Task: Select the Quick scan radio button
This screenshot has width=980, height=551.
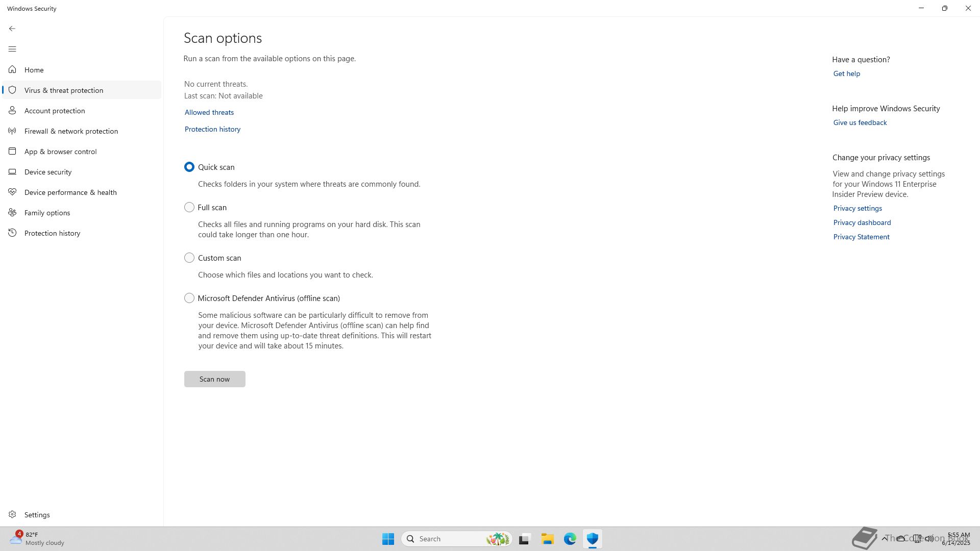Action: 189,167
